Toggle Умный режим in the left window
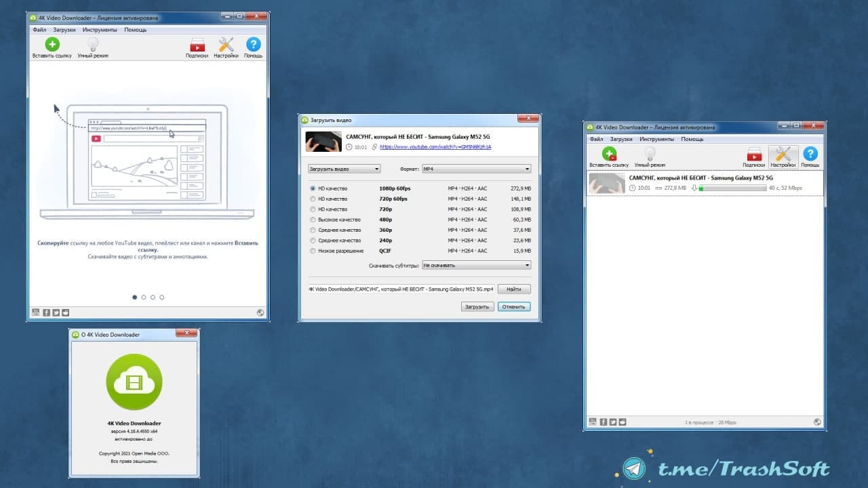Viewport: 868px width, 488px height. (x=93, y=47)
